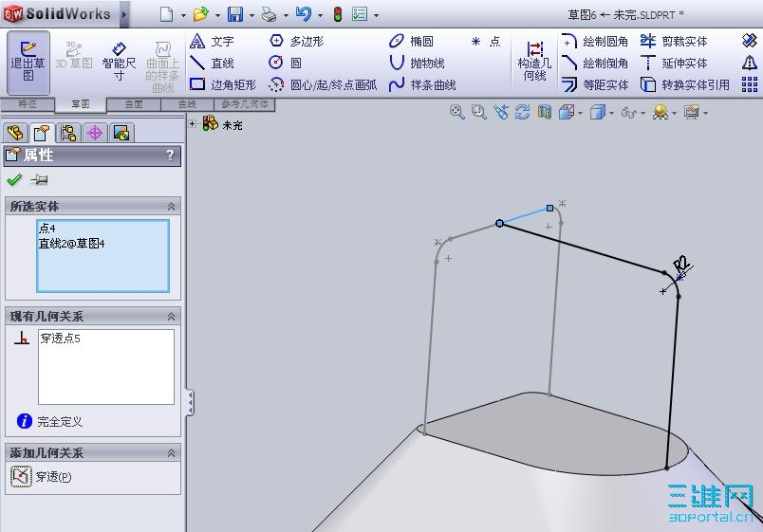Collapse the 添加几何关系 section
763x532 pixels.
point(171,453)
